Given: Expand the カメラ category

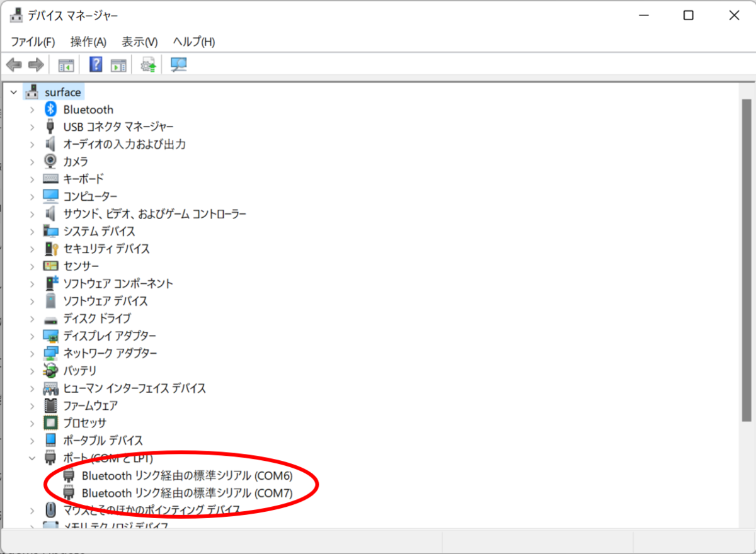Looking at the screenshot, I should click(x=32, y=162).
